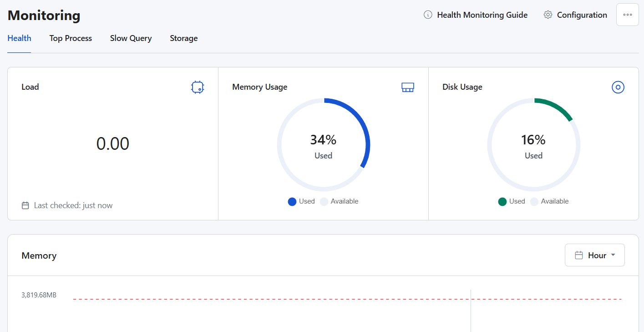Click the calendar icon beside Last checked
The image size is (644, 332).
point(25,205)
